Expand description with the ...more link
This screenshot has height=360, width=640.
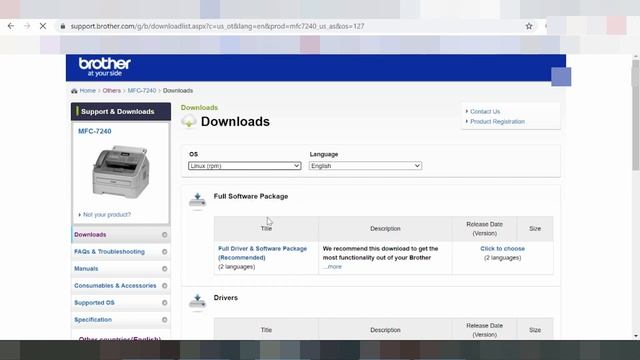(x=332, y=267)
